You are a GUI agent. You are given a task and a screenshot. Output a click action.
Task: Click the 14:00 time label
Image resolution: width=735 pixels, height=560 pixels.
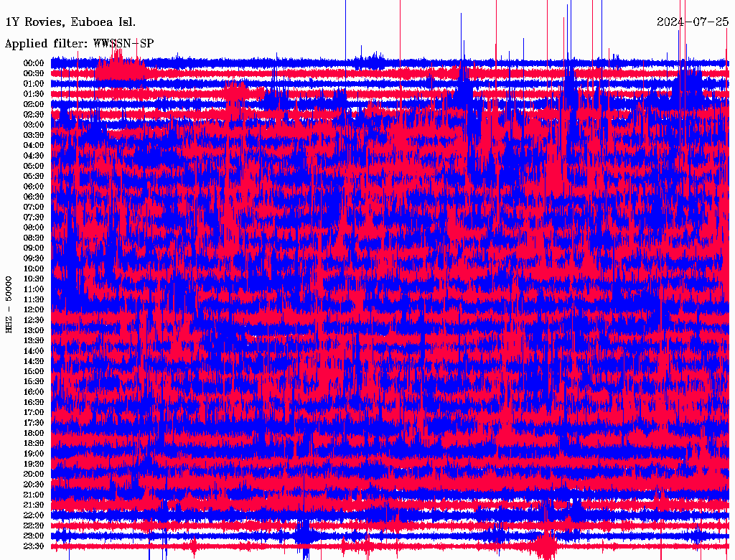click(x=34, y=351)
